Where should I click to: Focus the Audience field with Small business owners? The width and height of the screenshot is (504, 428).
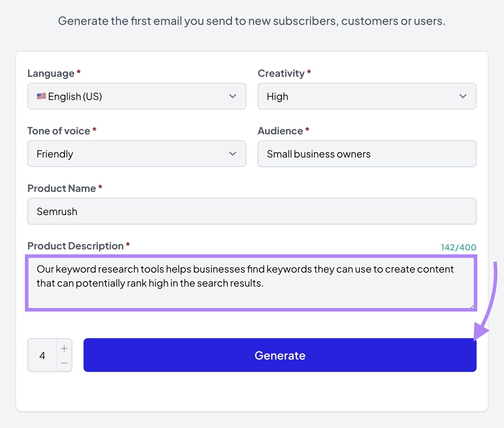pos(367,154)
